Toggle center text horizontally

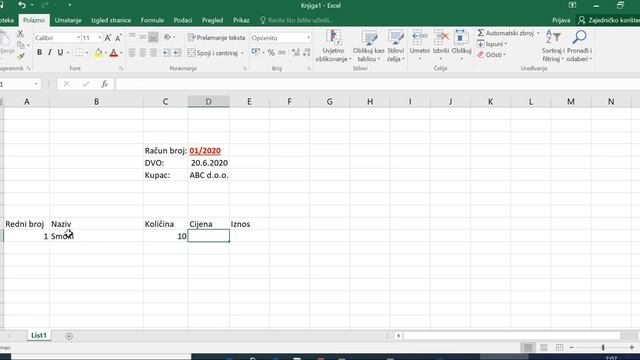coord(142,53)
